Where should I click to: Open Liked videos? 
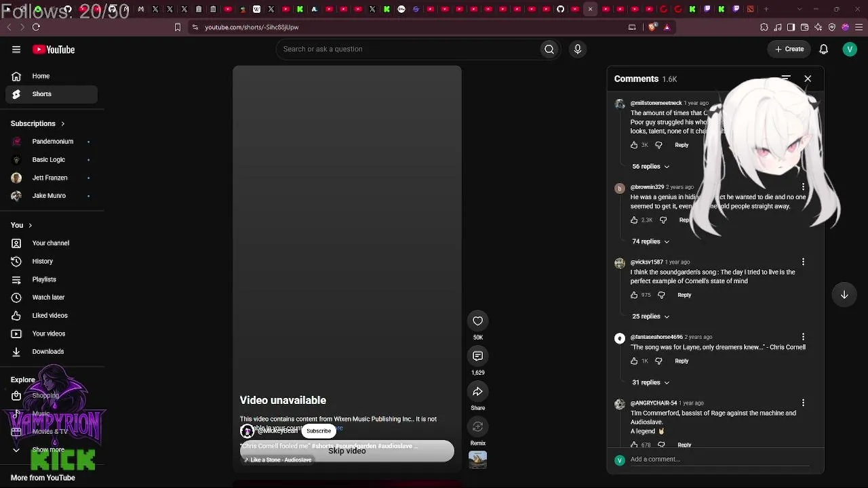[x=52, y=315]
